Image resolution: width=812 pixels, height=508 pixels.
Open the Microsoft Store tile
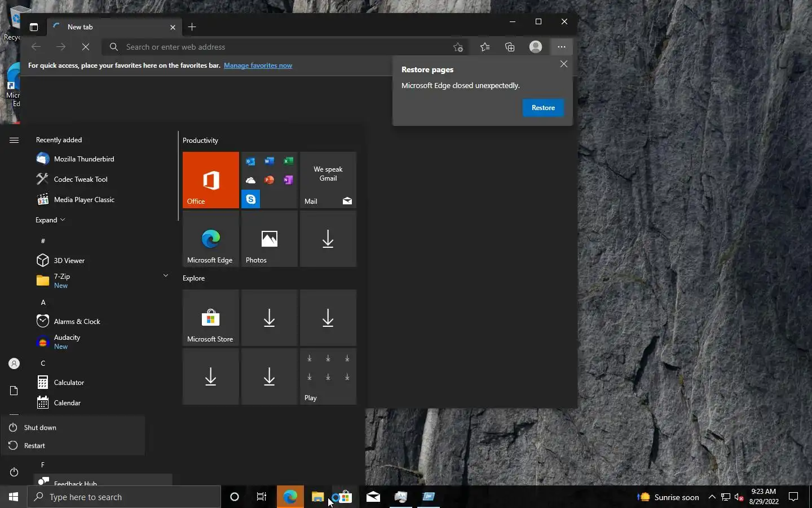pos(211,318)
